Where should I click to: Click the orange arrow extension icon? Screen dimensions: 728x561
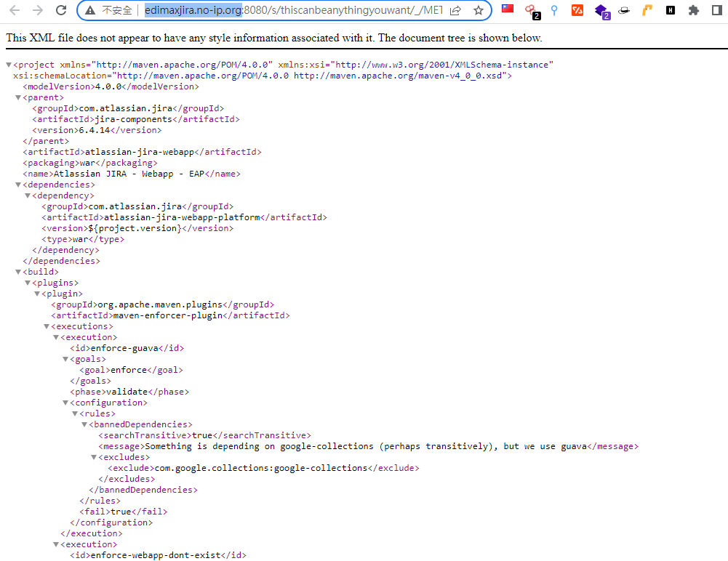pos(647,10)
